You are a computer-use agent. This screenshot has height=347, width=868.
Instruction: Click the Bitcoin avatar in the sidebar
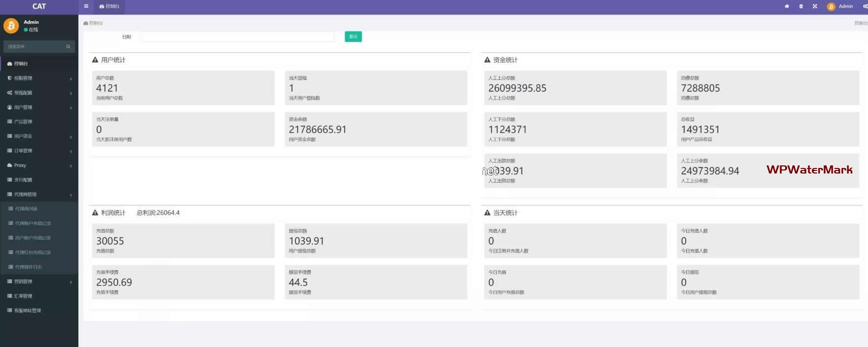coord(11,25)
